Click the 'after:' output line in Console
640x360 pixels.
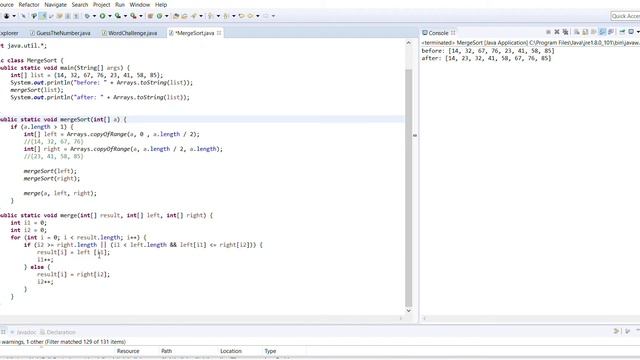point(486,58)
